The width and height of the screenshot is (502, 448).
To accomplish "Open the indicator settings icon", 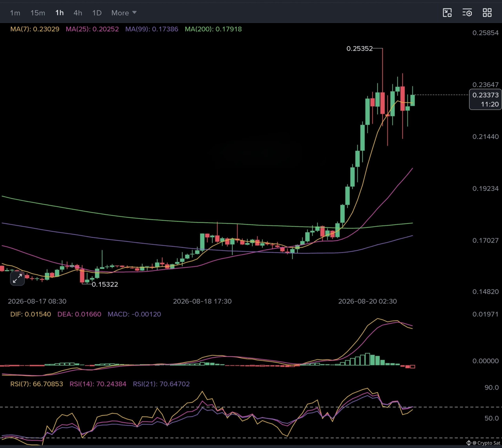I will 467,13.
